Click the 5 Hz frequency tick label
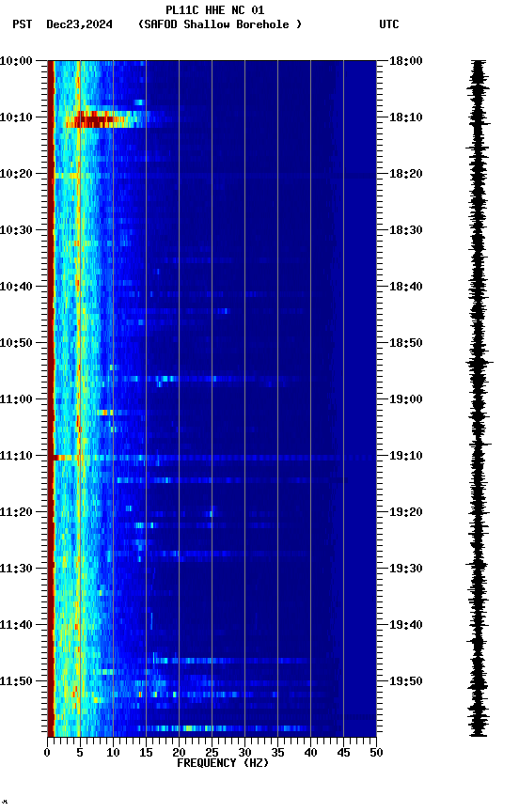The width and height of the screenshot is (519, 812). [80, 754]
